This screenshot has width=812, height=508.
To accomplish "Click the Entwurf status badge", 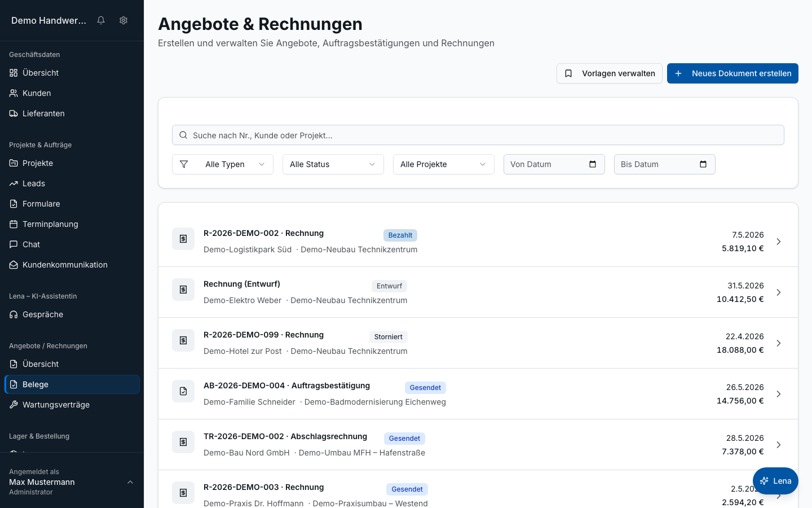I will [x=389, y=286].
